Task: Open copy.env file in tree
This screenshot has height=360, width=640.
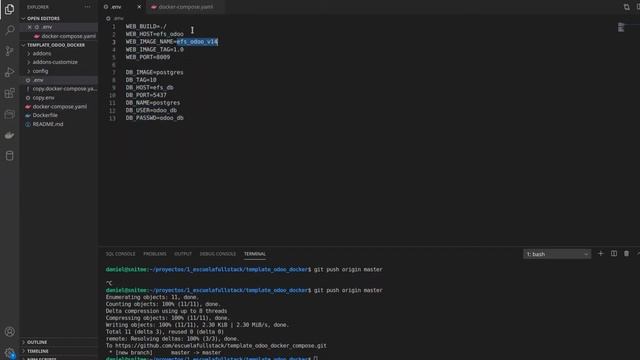Action: [x=43, y=98]
